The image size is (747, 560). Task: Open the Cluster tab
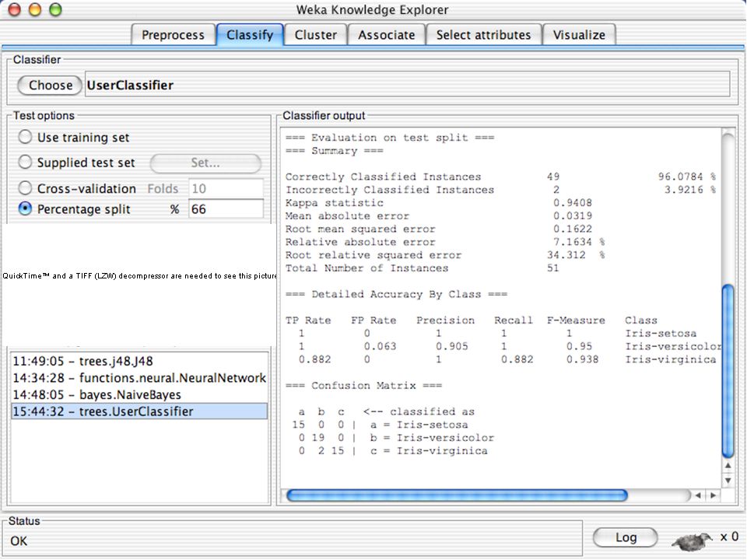(x=315, y=35)
